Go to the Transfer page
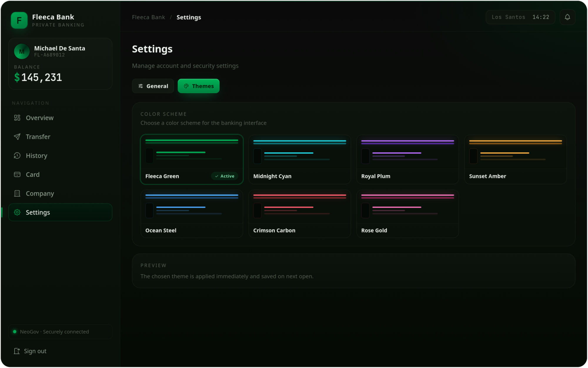588x368 pixels. [60, 136]
